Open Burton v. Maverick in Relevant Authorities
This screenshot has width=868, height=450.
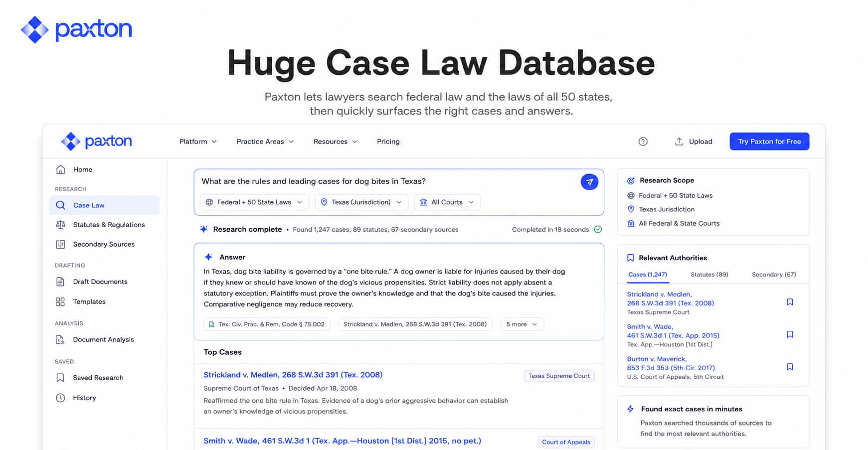[671, 363]
